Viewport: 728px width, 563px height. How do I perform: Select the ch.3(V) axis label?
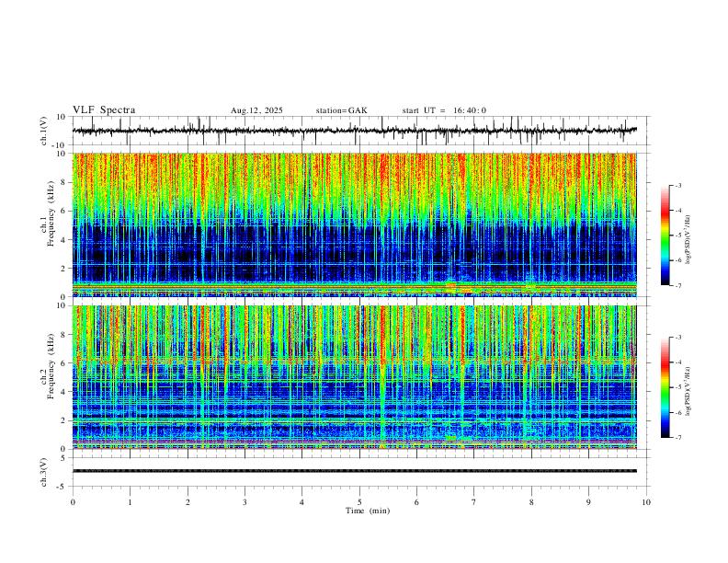tap(43, 472)
